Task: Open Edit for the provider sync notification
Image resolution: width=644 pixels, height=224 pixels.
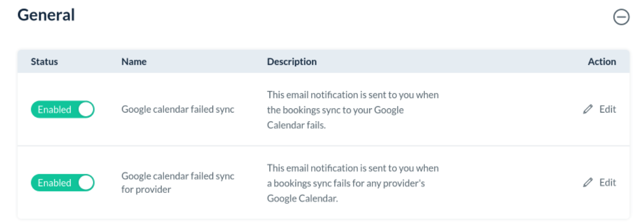Action: point(607,183)
